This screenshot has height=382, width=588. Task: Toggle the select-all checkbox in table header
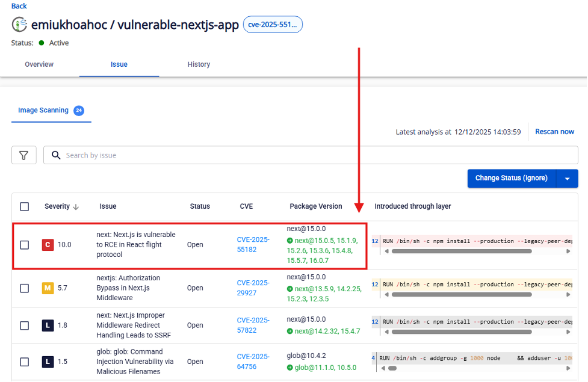[24, 206]
